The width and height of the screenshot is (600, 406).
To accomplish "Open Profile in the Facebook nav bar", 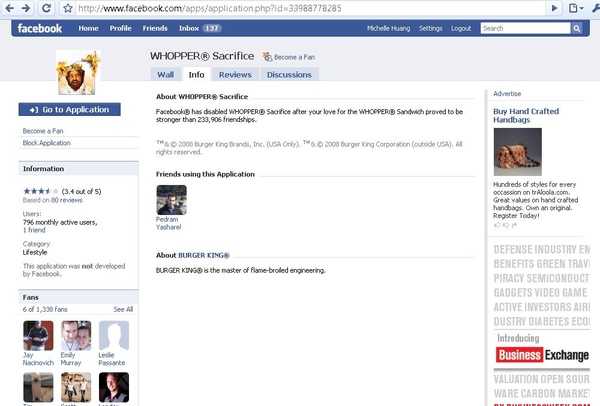I will click(x=120, y=28).
